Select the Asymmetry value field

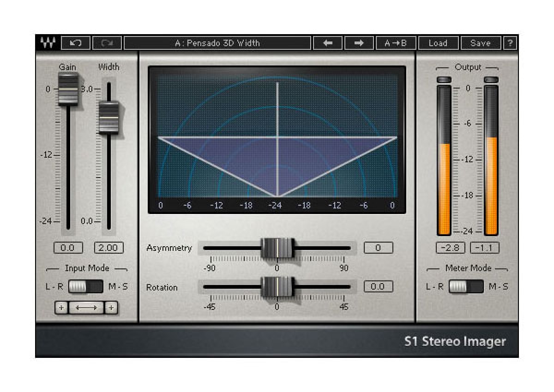(378, 248)
